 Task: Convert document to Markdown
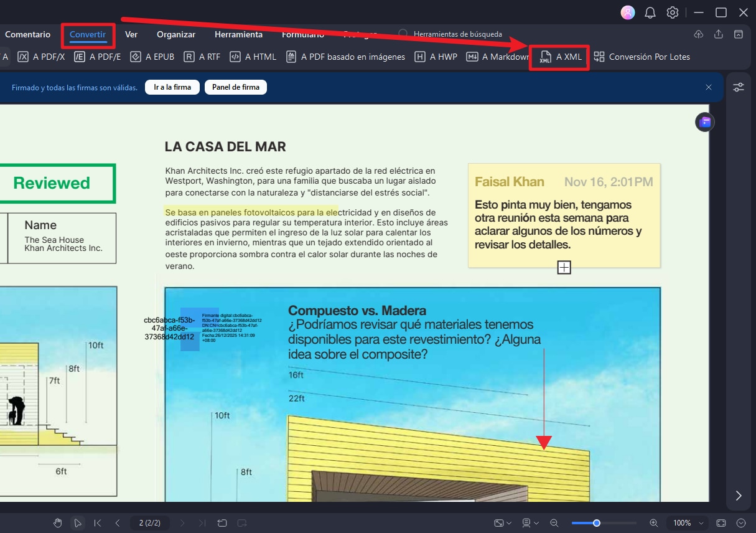click(497, 57)
